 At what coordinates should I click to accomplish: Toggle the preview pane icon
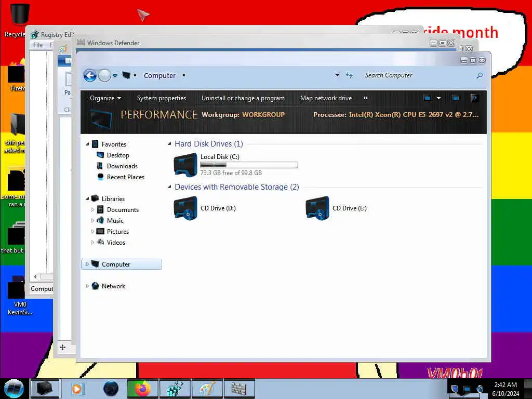point(455,98)
